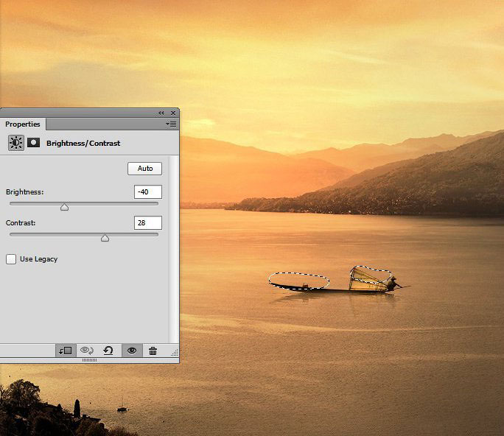504x436 pixels.
Task: Click the Properties panel vertical scrollbar
Action: pos(174,250)
